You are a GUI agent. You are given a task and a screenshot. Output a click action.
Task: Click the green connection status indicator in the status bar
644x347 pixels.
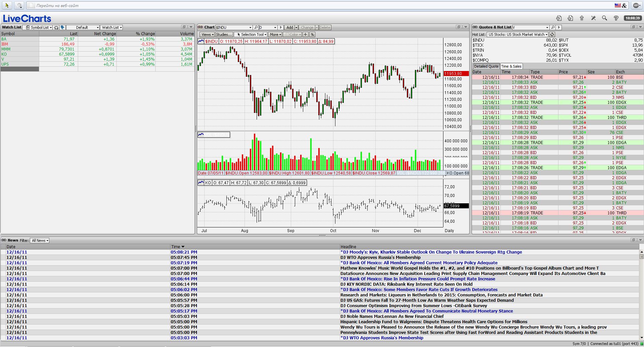642,344
